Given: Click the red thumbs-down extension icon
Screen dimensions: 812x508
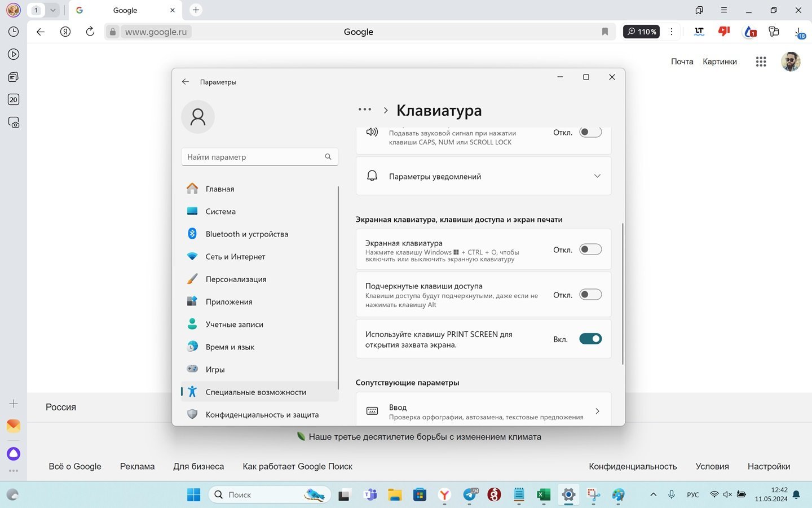Looking at the screenshot, I should click(x=724, y=32).
